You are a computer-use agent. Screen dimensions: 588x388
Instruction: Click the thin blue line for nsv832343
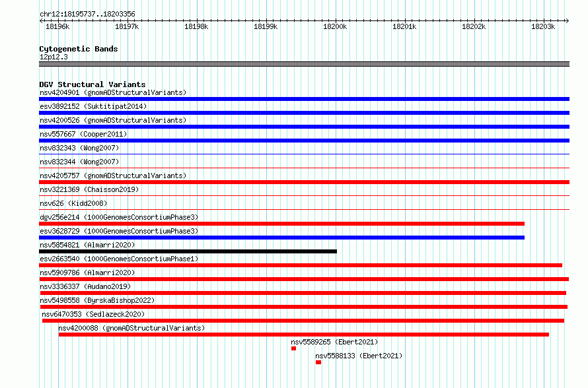304,154
